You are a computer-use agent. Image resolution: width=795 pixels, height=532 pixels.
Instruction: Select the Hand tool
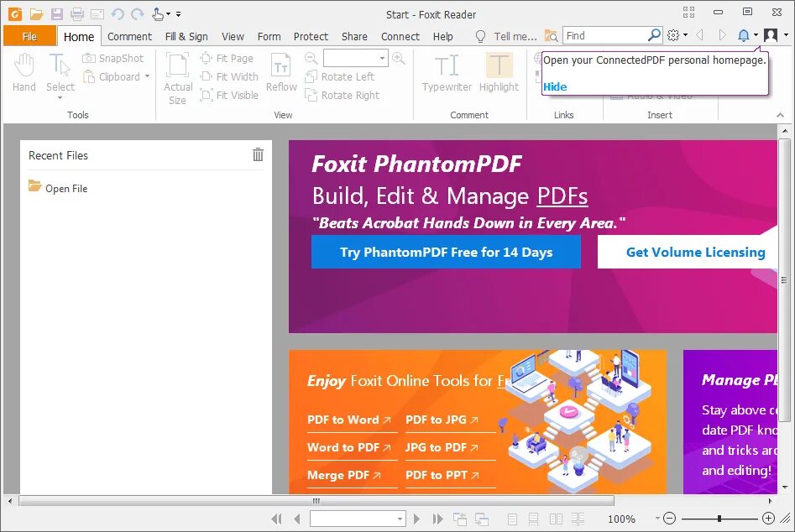click(24, 72)
